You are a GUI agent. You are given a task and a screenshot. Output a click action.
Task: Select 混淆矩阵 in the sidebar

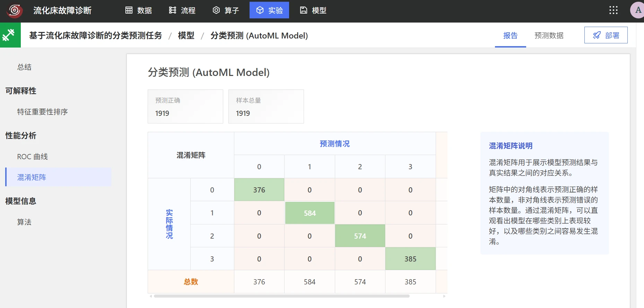point(58,177)
